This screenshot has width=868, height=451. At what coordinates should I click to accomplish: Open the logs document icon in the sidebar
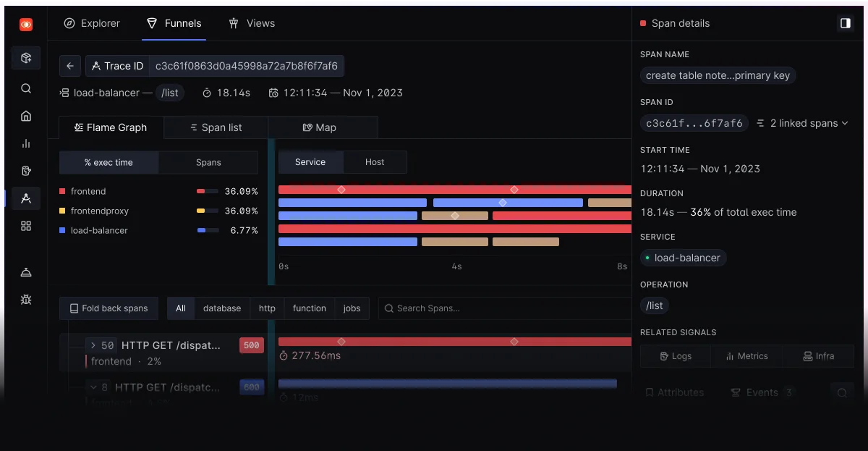26,171
